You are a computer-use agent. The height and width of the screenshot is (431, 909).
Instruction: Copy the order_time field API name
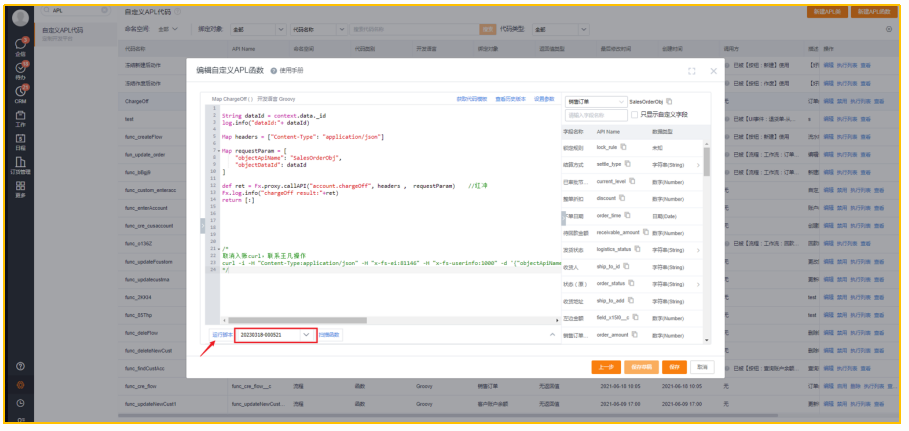pyautogui.click(x=627, y=215)
